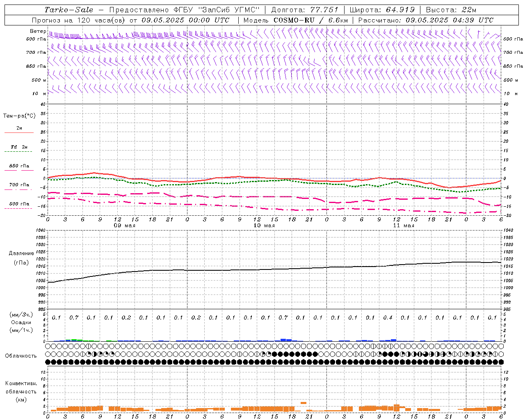The image size is (525, 420).
Task: Click the Тем-ра(°C) temperature label
Action: (x=19, y=116)
